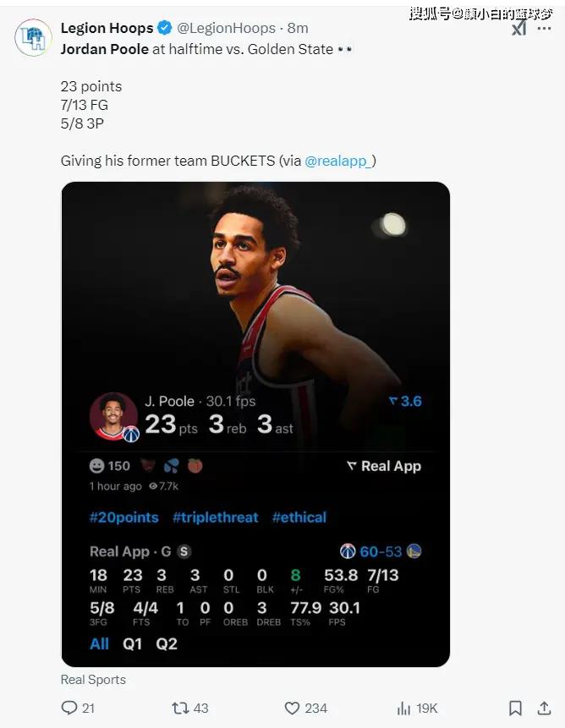
Task: Open the @realapp_ mention link
Action: pyautogui.click(x=338, y=161)
